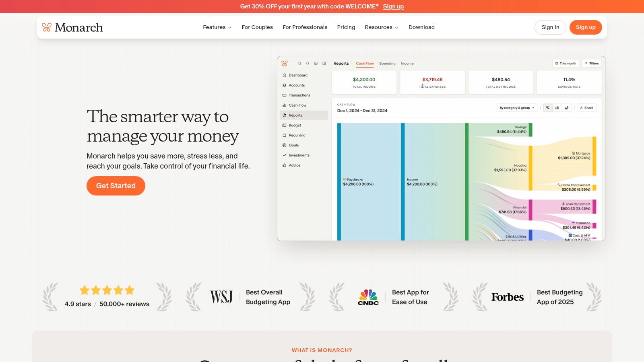This screenshot has height=362, width=644.
Task: Open the settings gear in the app preview
Action: 316,64
